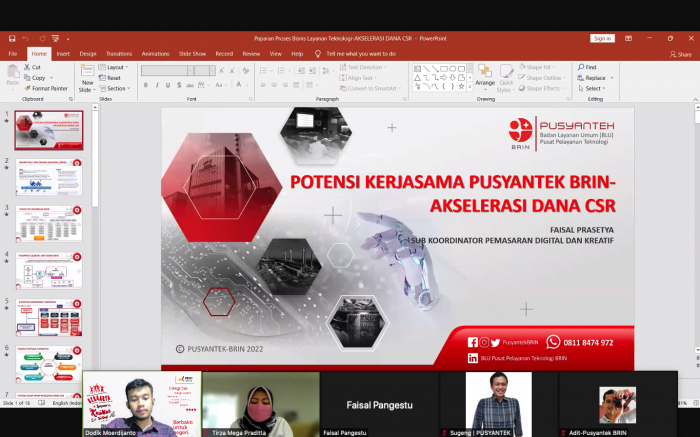Copy selection with the Copy button
The width and height of the screenshot is (700, 437).
pyautogui.click(x=35, y=78)
